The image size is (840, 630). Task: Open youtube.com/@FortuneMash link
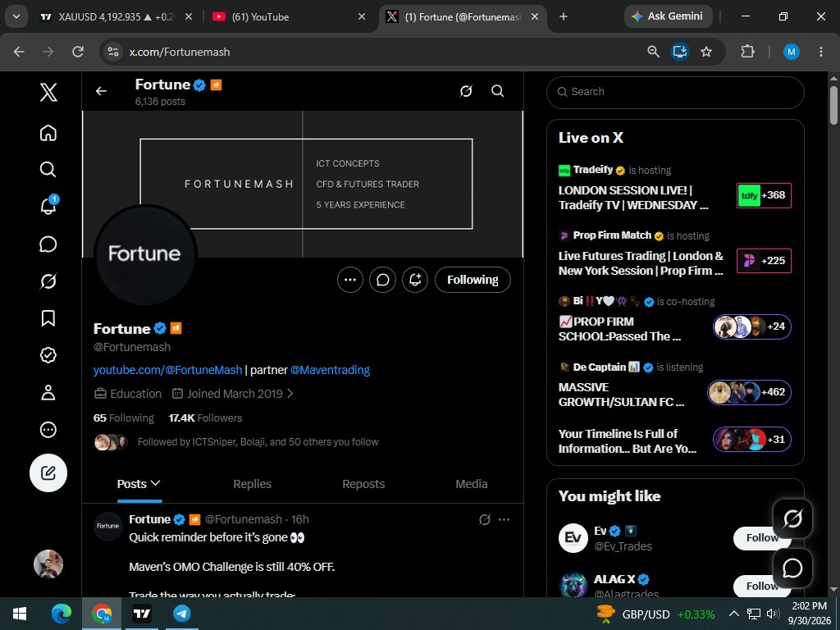click(x=167, y=370)
